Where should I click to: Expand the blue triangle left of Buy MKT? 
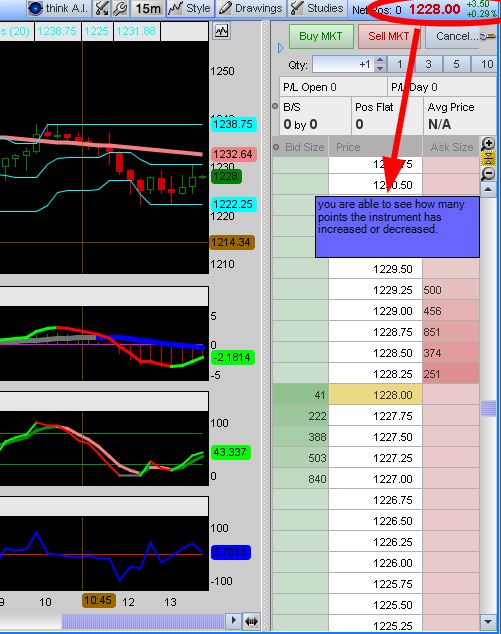click(x=281, y=48)
